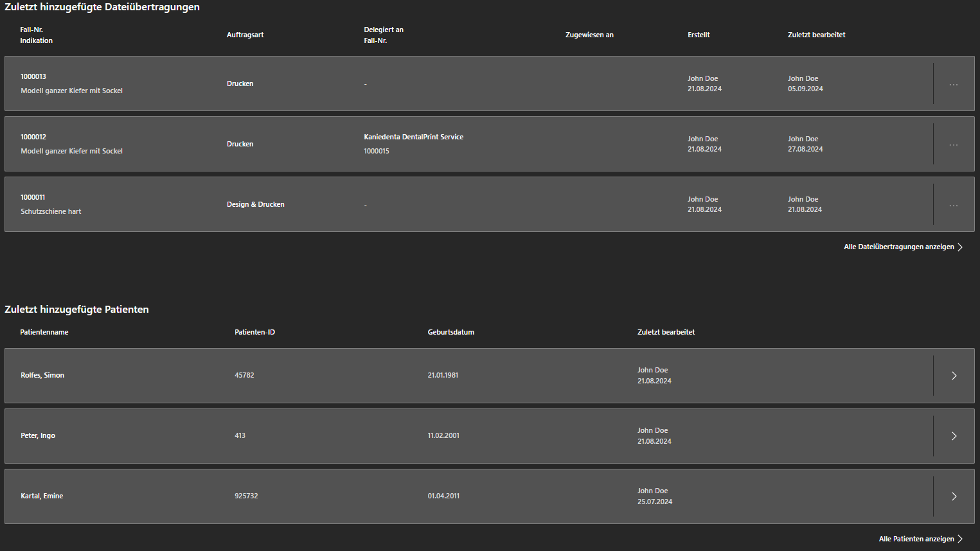Open the patient row Kartal, Emine
980x551 pixels.
click(x=42, y=496)
